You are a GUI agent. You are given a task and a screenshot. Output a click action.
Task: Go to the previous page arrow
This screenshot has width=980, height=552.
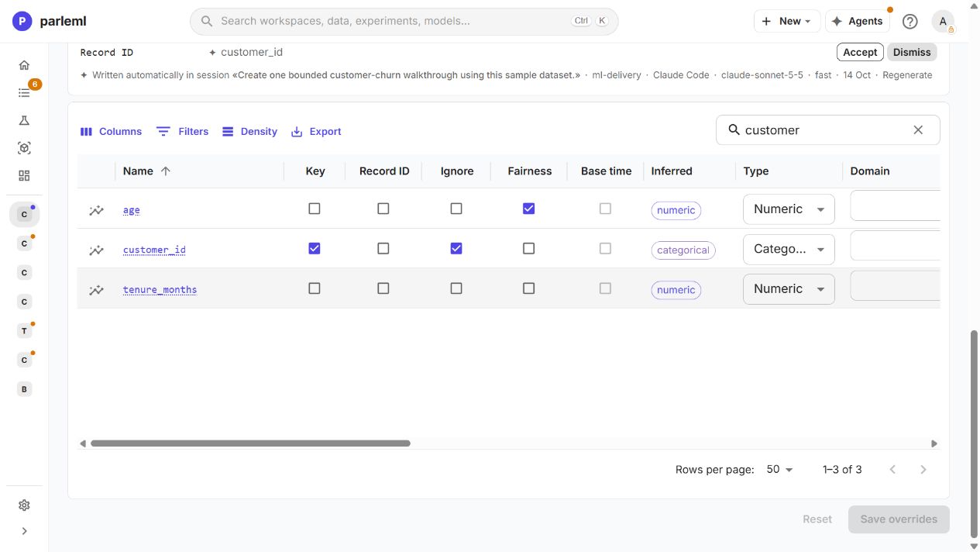point(892,469)
